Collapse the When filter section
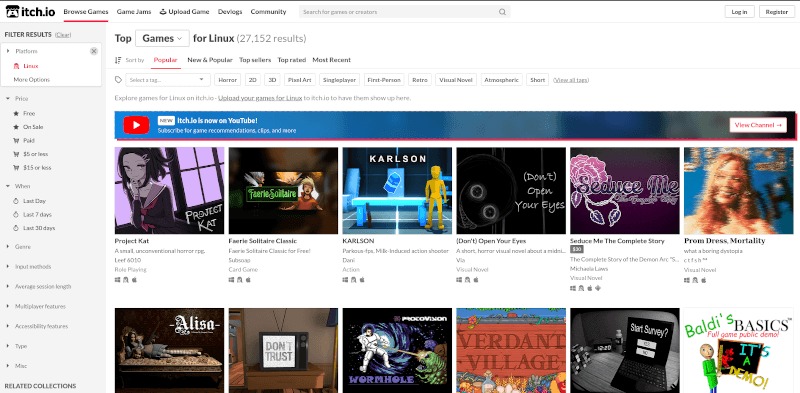The image size is (800, 393). point(8,186)
